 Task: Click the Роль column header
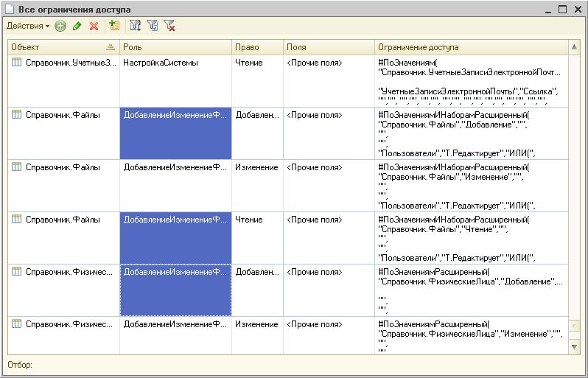(175, 47)
